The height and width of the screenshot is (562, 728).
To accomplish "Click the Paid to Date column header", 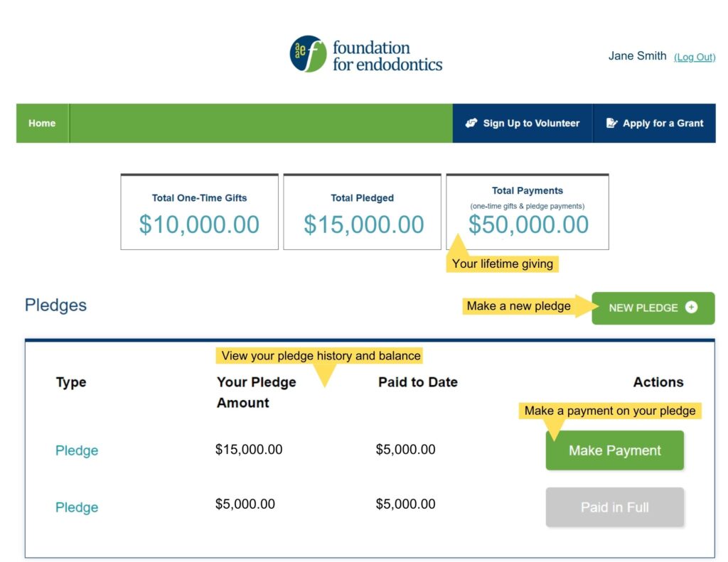I will click(418, 382).
